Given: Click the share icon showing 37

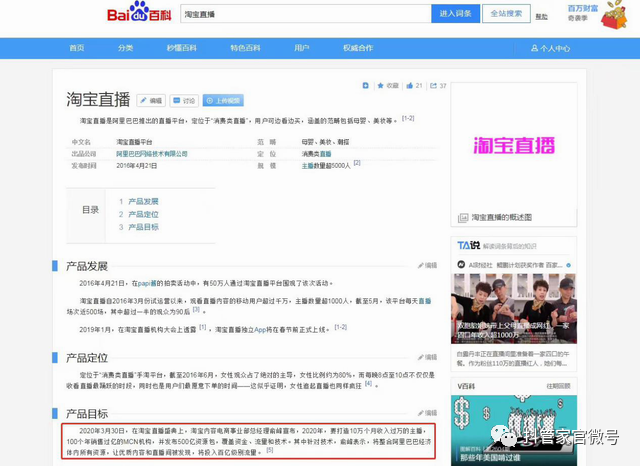Looking at the screenshot, I should pyautogui.click(x=433, y=86).
